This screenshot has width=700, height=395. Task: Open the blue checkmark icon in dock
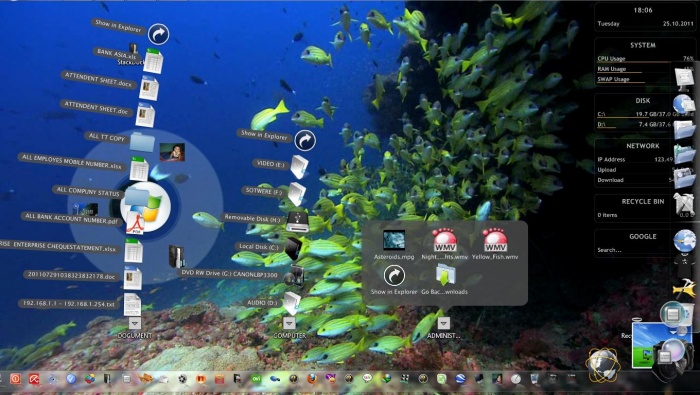pos(71,379)
